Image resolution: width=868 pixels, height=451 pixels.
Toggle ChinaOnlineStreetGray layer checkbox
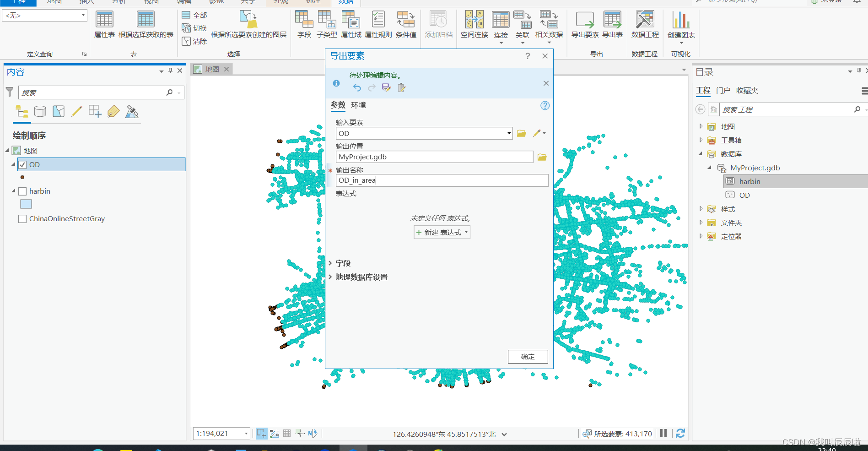(x=22, y=219)
